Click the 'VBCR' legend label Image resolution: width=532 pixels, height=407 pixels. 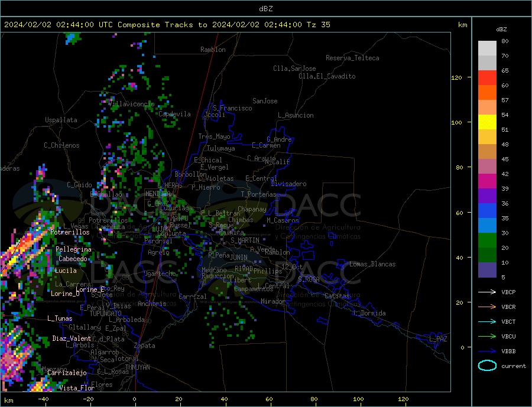click(508, 307)
